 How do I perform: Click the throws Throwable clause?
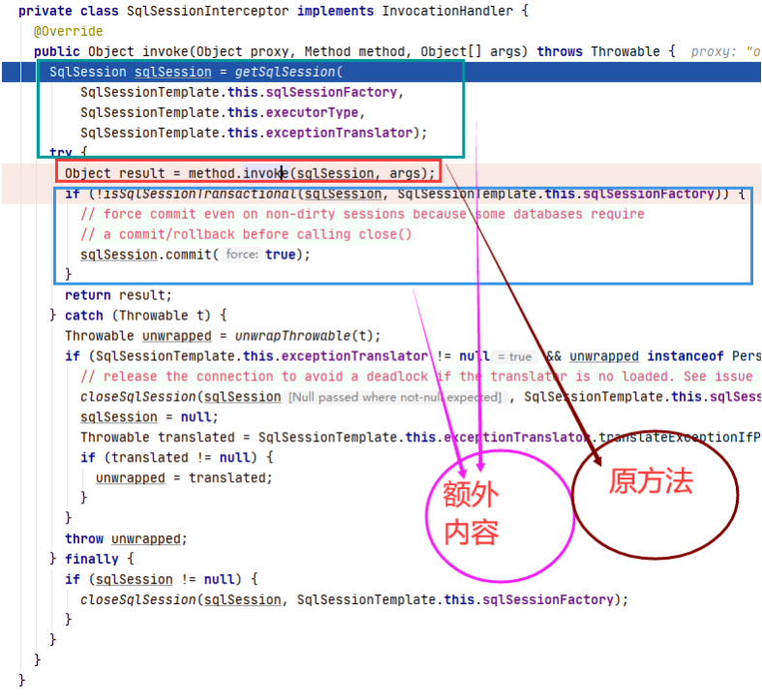598,51
